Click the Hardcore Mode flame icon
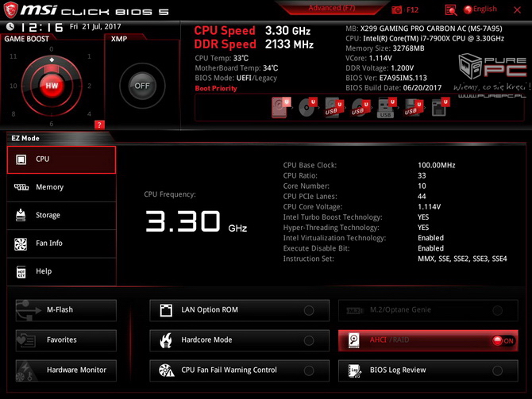 coord(166,340)
